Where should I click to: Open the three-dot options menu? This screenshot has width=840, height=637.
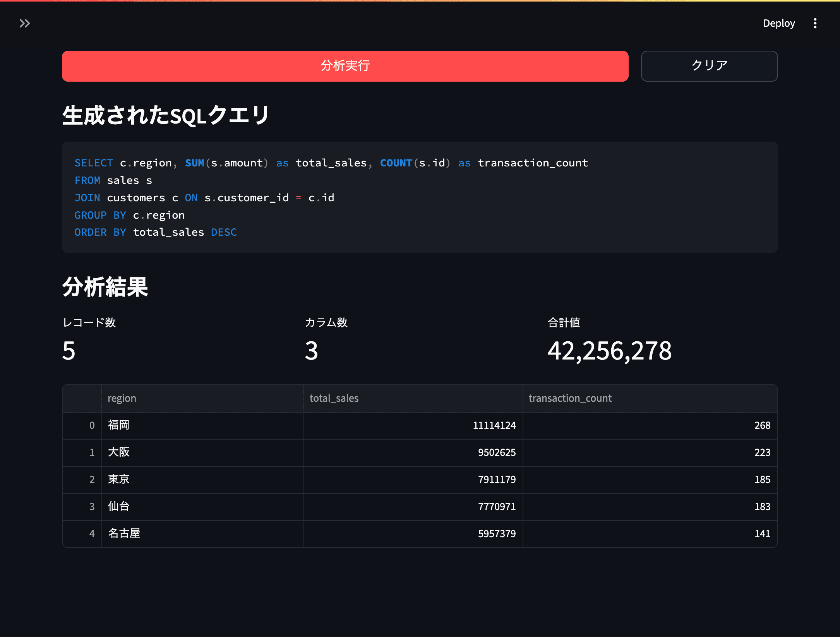click(815, 23)
